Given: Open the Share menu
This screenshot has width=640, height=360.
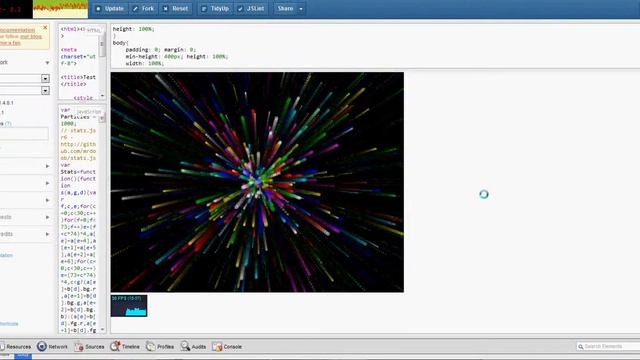Looking at the screenshot, I should click(289, 9).
